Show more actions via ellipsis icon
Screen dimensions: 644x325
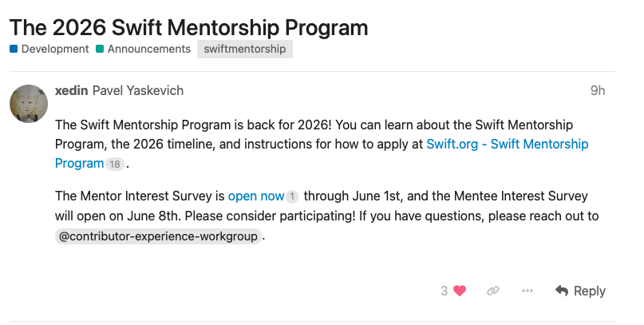527,291
